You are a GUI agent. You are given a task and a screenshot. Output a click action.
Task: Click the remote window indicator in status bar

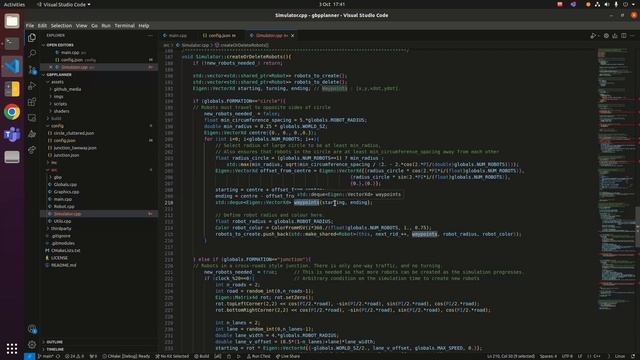pos(29,356)
